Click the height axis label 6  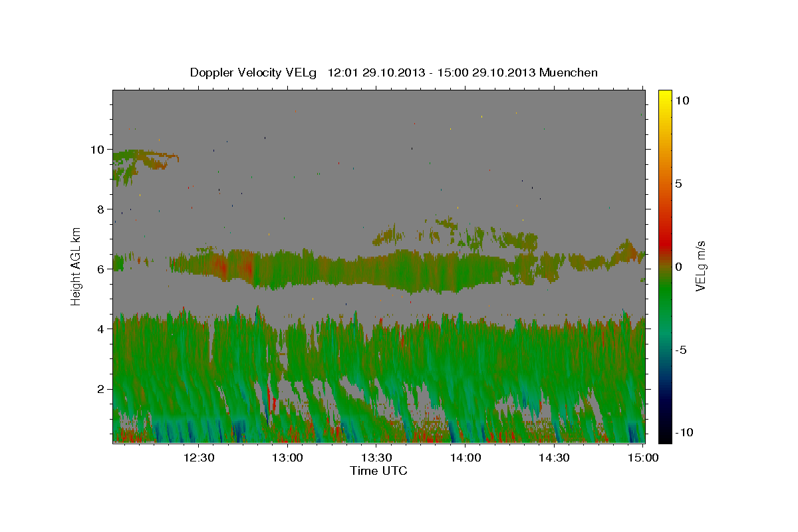coord(101,269)
